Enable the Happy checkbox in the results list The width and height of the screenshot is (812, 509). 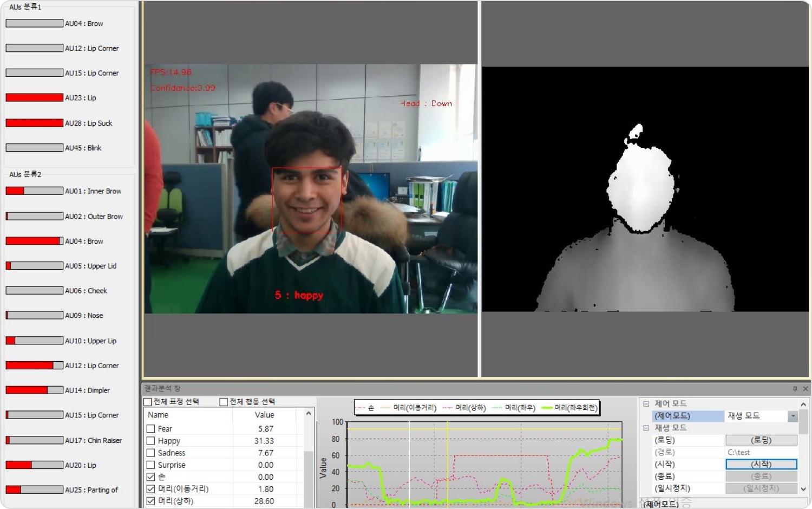pyautogui.click(x=150, y=441)
